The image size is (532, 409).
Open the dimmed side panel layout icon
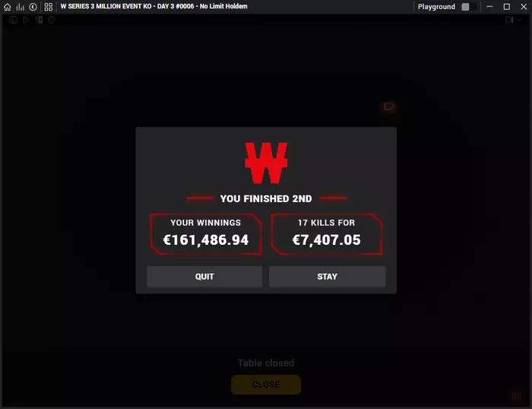(509, 20)
